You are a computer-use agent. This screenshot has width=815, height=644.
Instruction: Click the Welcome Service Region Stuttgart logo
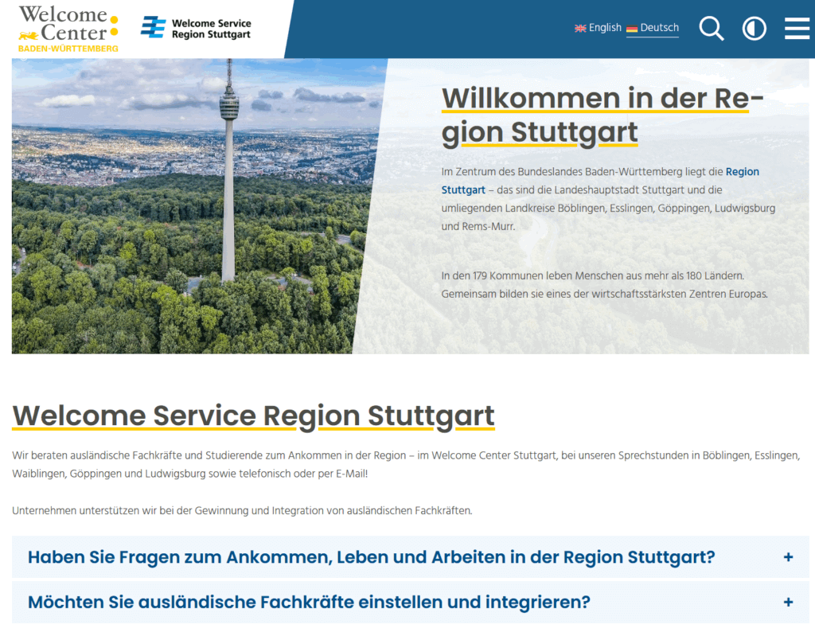click(x=196, y=28)
